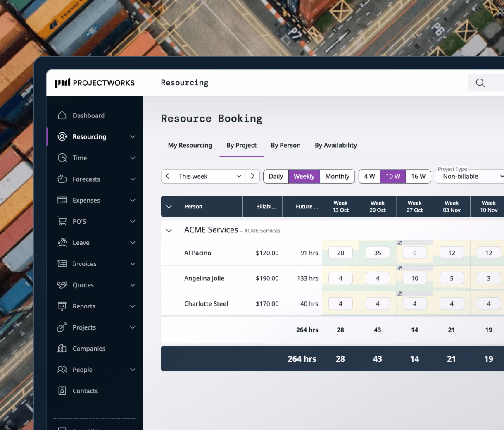Collapse the ACME Services group row

[169, 230]
